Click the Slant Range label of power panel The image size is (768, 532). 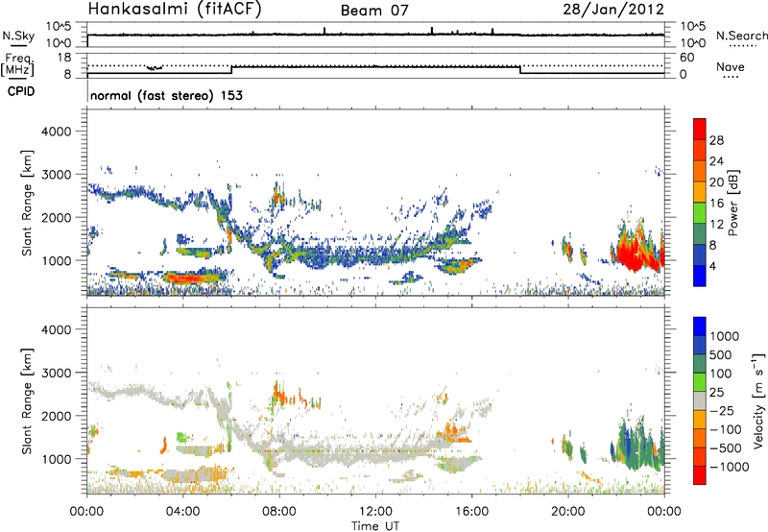[27, 203]
